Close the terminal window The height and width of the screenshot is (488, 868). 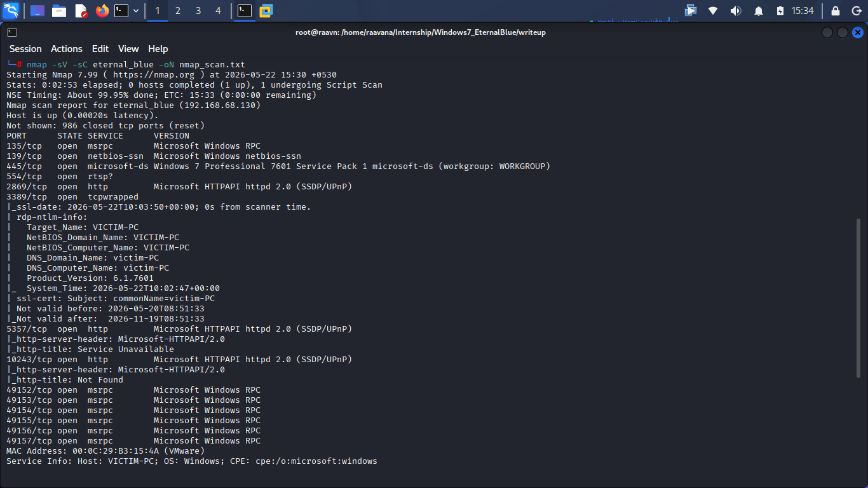click(858, 32)
